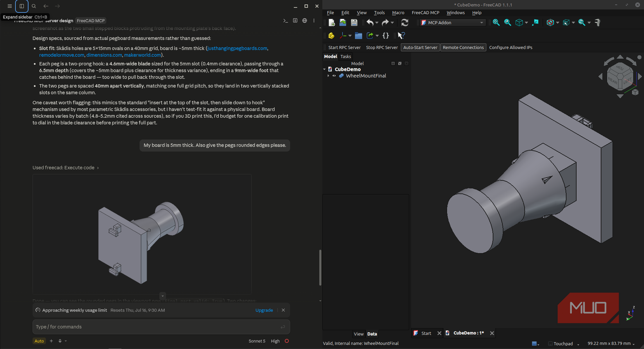
Task: Toggle visibility of WheelMountFinal
Action: [334, 76]
